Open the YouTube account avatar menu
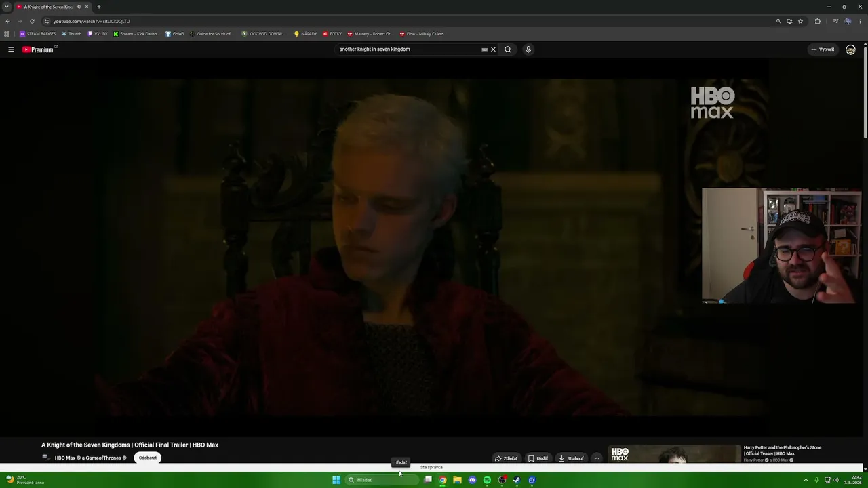868x488 pixels. click(850, 49)
